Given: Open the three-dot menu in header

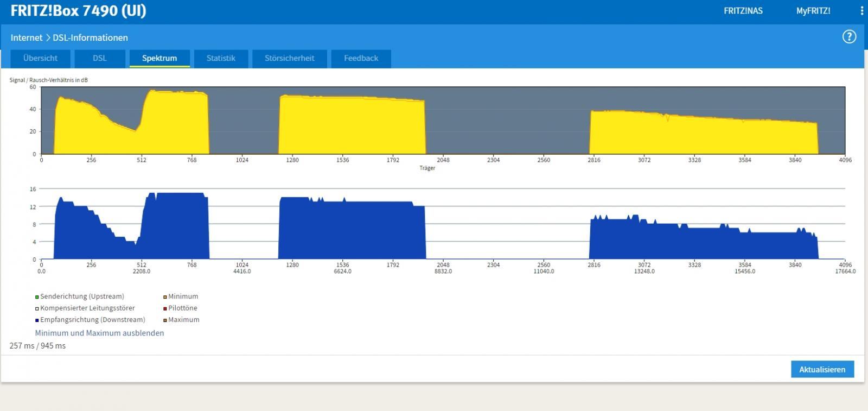Looking at the screenshot, I should click(862, 11).
